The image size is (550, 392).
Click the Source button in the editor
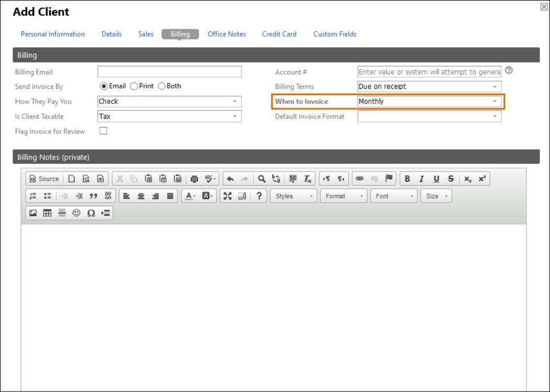tap(44, 179)
